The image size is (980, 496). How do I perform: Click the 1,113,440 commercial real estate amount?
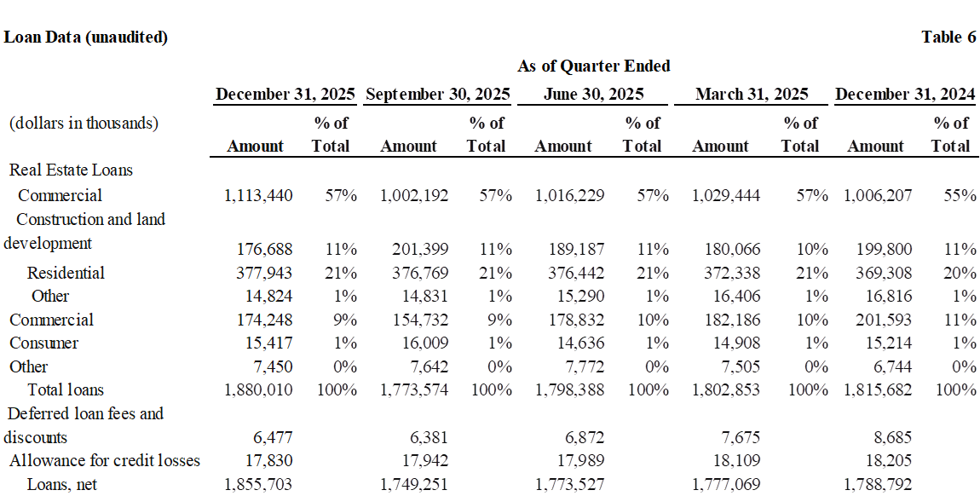coord(258,195)
